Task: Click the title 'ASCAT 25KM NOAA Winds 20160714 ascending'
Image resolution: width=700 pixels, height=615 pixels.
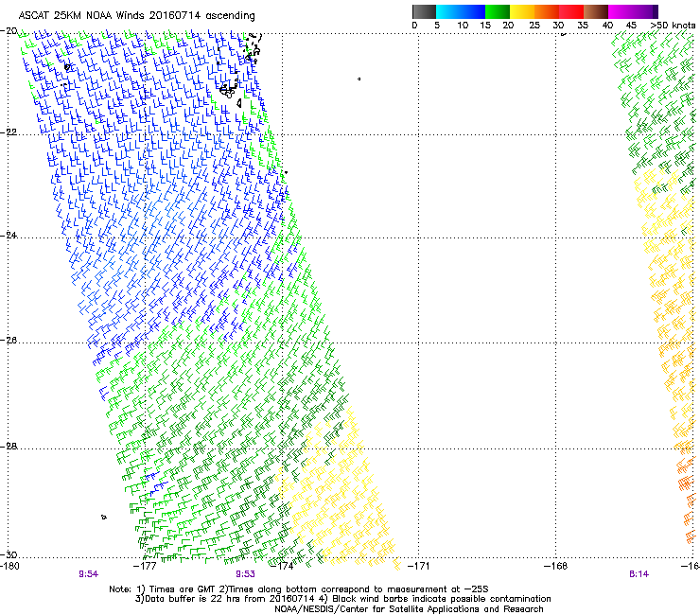Action: click(136, 16)
